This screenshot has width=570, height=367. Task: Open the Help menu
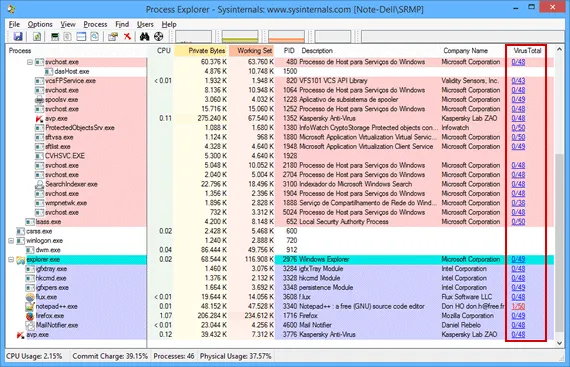(x=169, y=24)
